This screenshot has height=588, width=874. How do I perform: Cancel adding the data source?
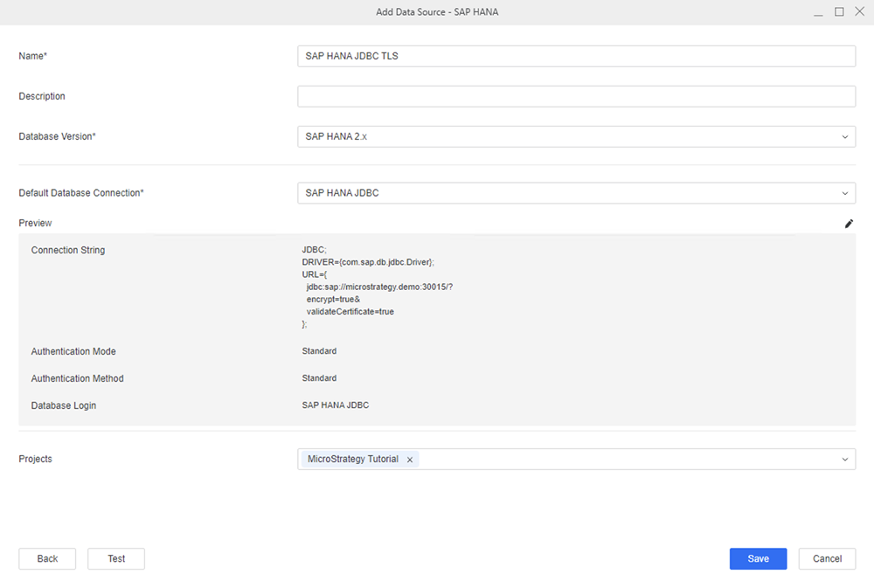(827, 558)
